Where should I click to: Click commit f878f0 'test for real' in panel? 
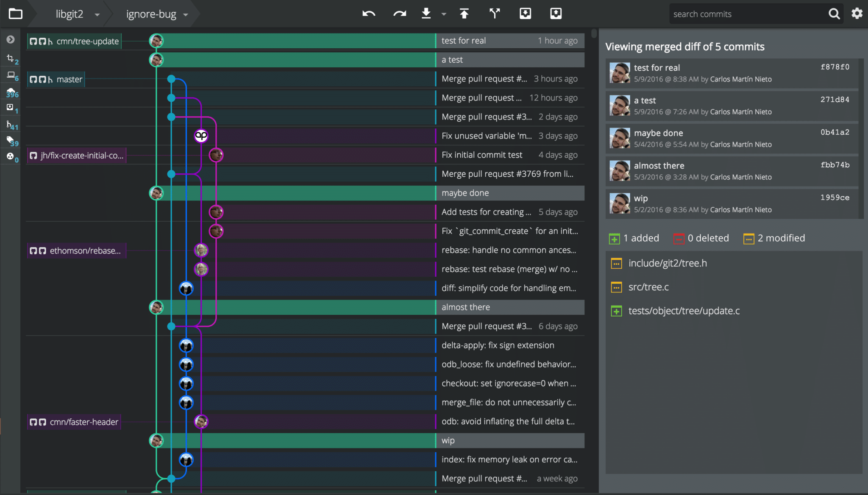tap(732, 73)
